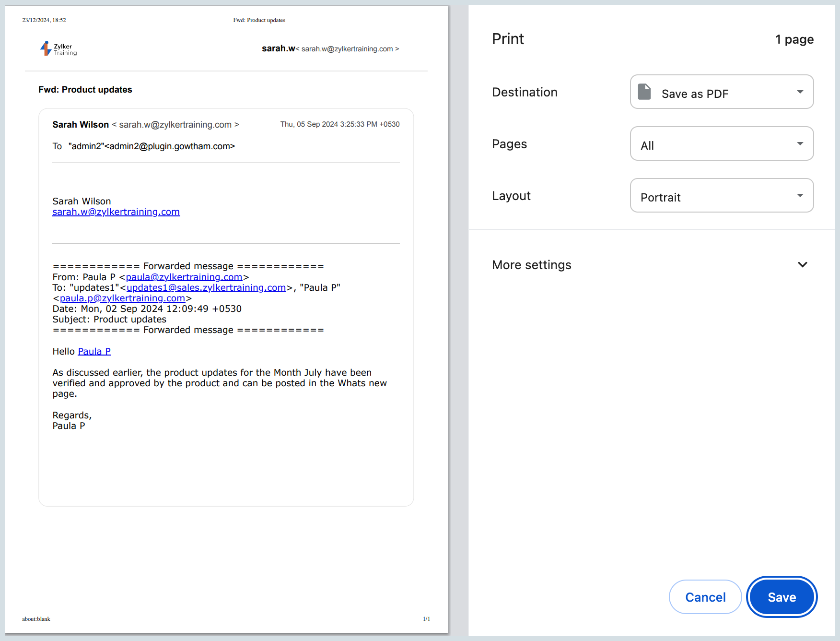Open the Pages dropdown showing All
Screen dimensions: 840x641
pyautogui.click(x=721, y=143)
